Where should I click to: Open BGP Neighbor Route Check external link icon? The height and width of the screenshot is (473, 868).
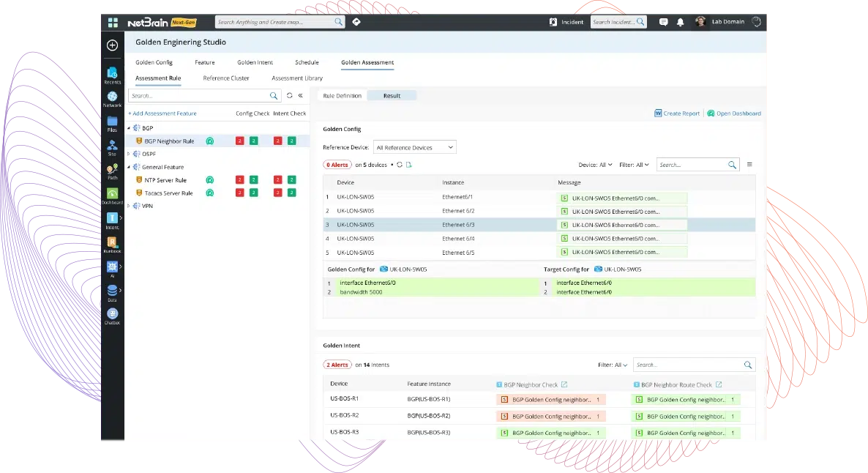tap(719, 384)
